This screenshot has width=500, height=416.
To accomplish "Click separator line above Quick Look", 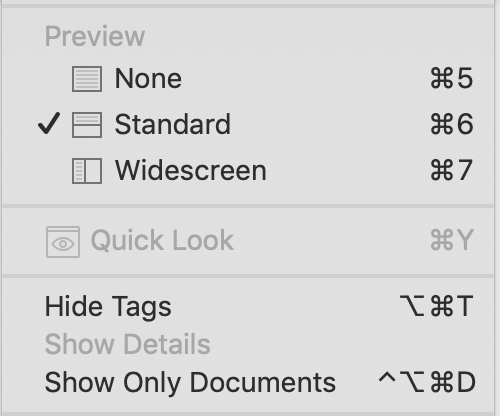I will click(248, 207).
